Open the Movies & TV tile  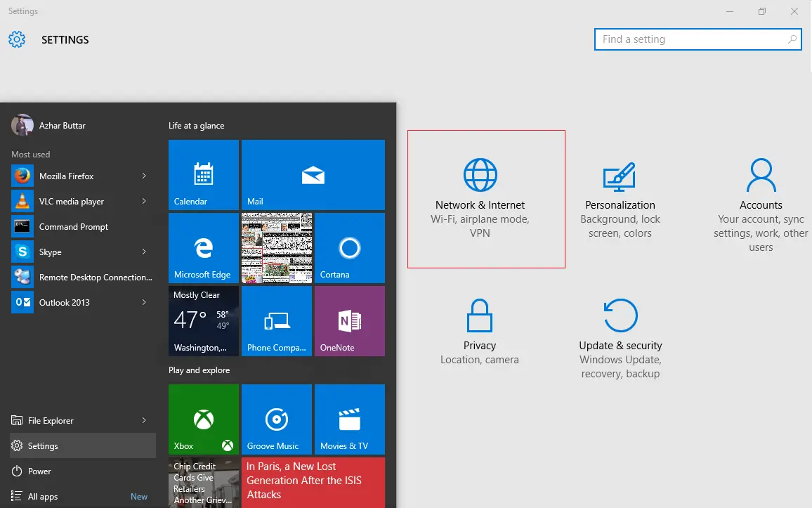(x=350, y=419)
